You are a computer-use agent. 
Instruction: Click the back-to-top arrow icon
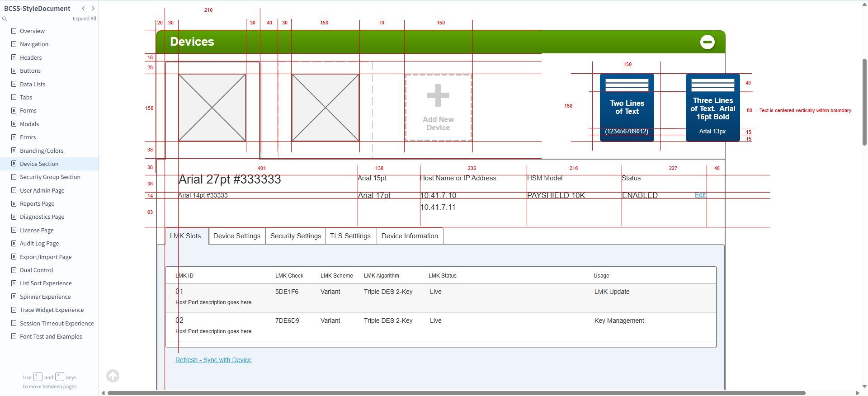coord(113,376)
